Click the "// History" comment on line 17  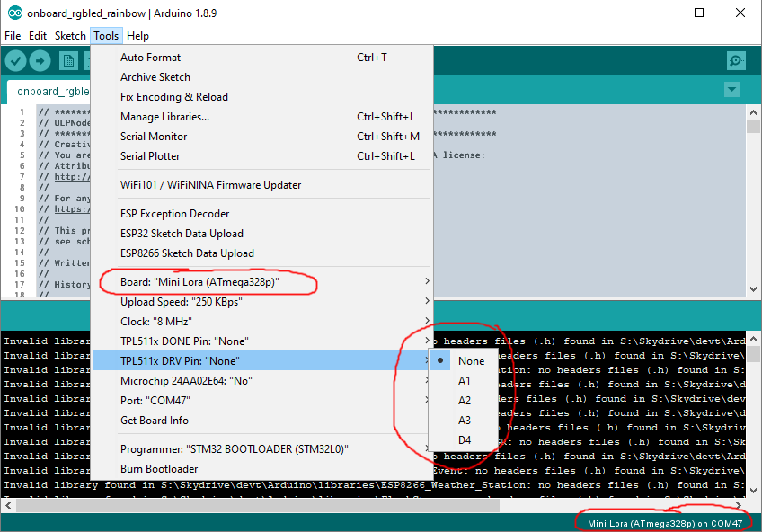[65, 285]
